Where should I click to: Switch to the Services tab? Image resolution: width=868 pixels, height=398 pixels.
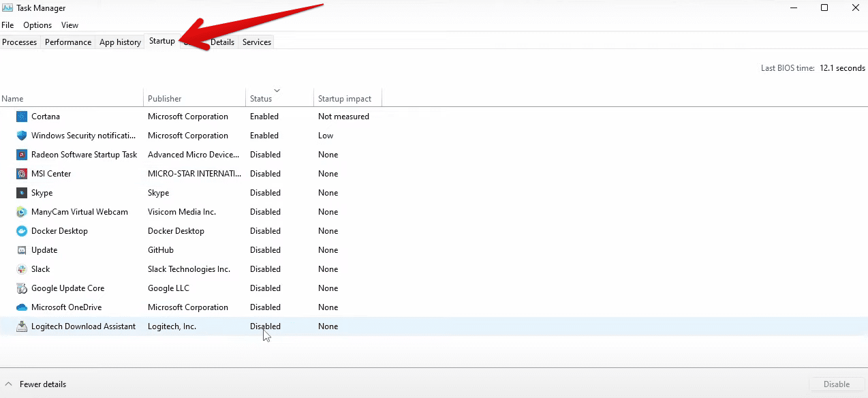(257, 42)
